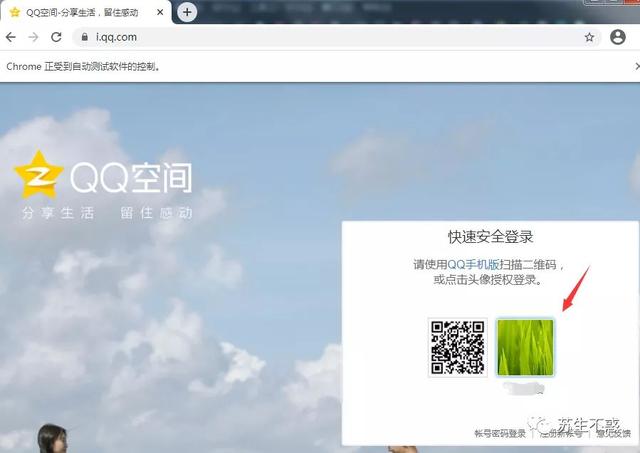Go back to the previous page
Viewport: 640px width, 453px height.
[x=11, y=37]
